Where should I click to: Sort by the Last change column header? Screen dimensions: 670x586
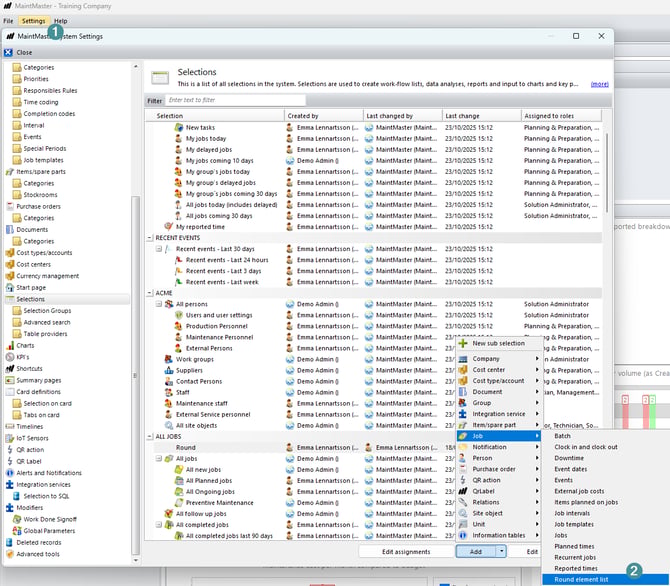482,115
